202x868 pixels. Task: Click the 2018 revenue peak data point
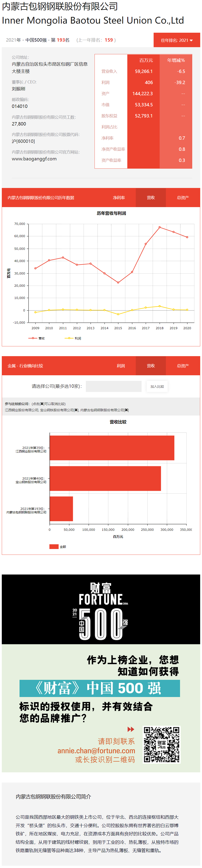click(159, 227)
